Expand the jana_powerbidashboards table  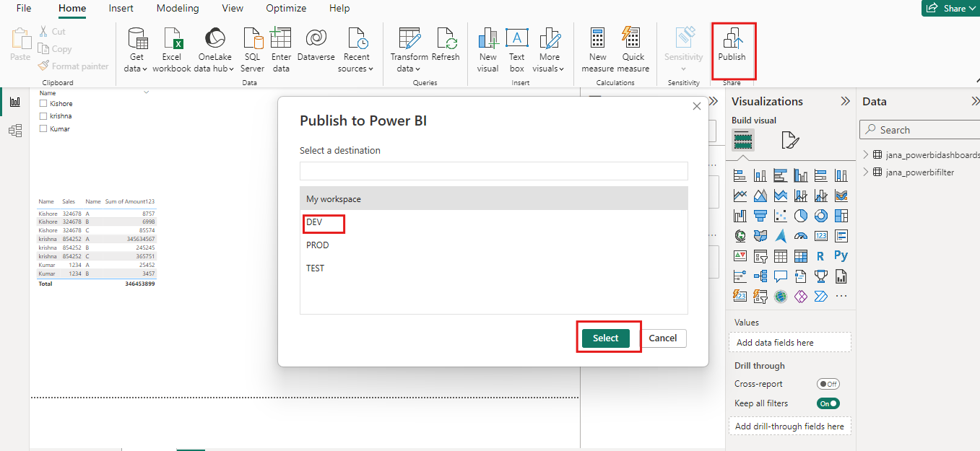[867, 154]
